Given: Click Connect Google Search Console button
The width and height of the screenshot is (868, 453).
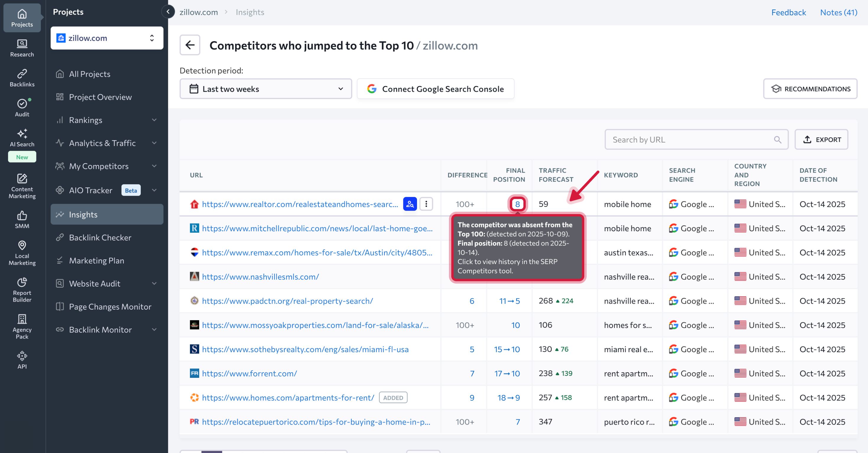Looking at the screenshot, I should pos(435,89).
